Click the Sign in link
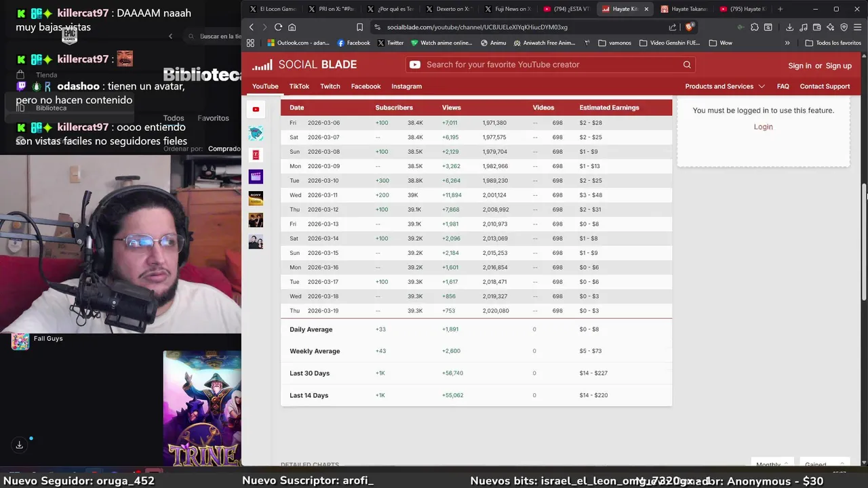868x488 pixels. tap(800, 66)
